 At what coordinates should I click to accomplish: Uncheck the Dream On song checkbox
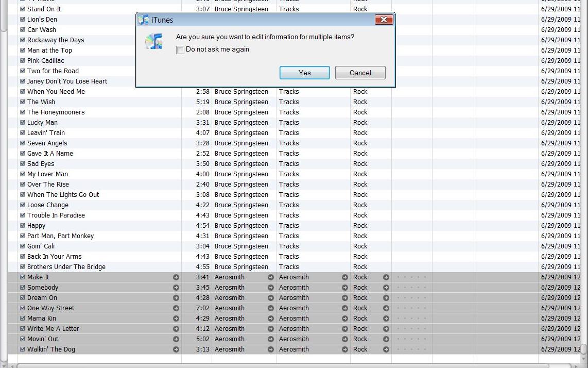23,298
